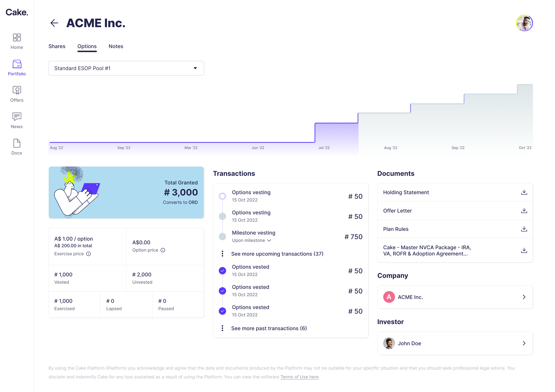Click the # 750 milestone amount

(x=353, y=237)
